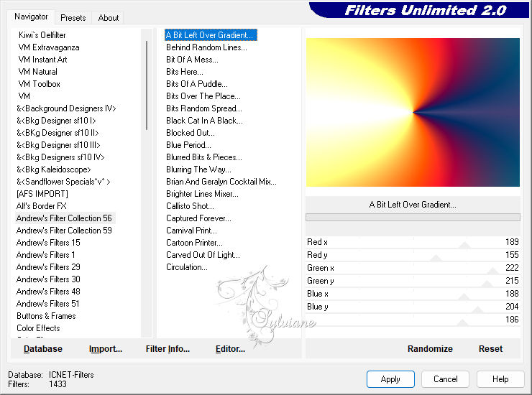The width and height of the screenshot is (532, 395).
Task: Select Bits Random Spread... filter
Action: [x=204, y=108]
